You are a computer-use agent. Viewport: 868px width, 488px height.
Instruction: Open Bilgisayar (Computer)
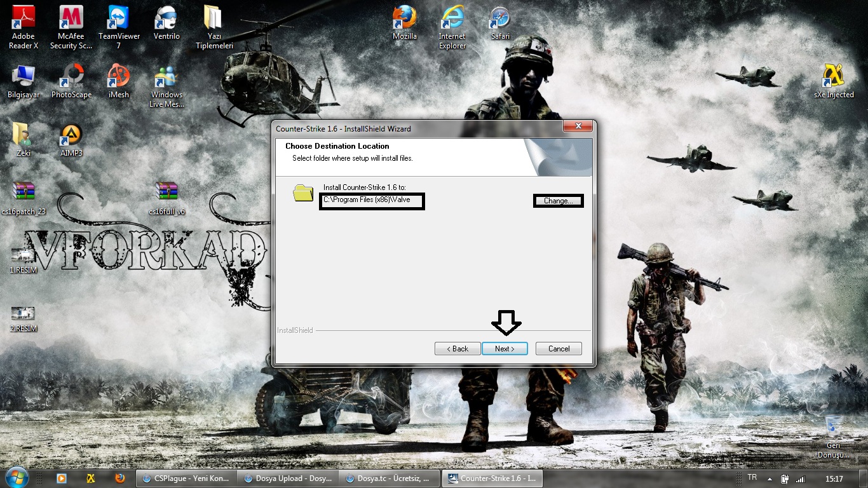(24, 76)
